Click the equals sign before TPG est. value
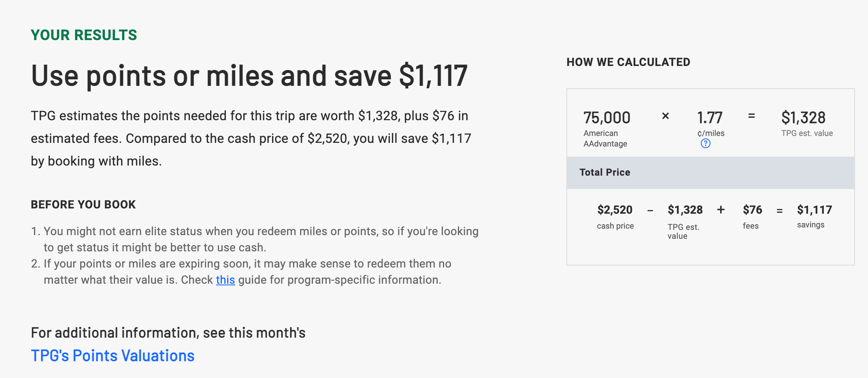 [751, 116]
